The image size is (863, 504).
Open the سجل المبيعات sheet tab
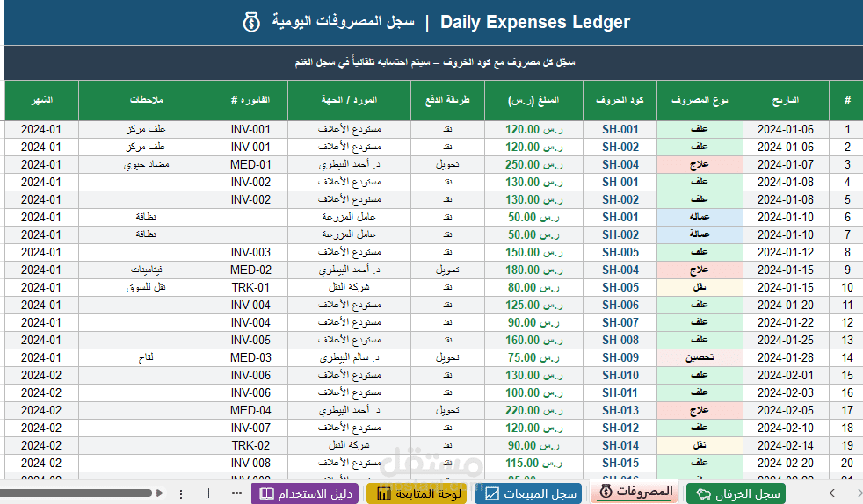point(528,493)
